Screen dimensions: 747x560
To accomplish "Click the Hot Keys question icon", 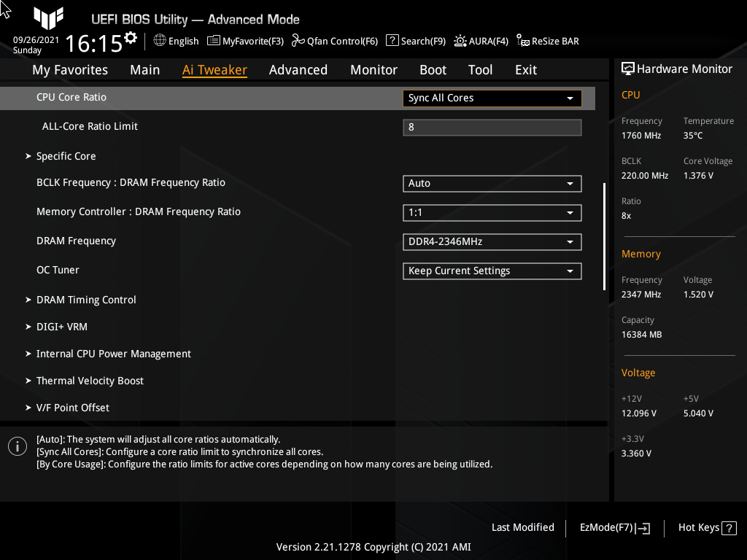I will point(729,528).
